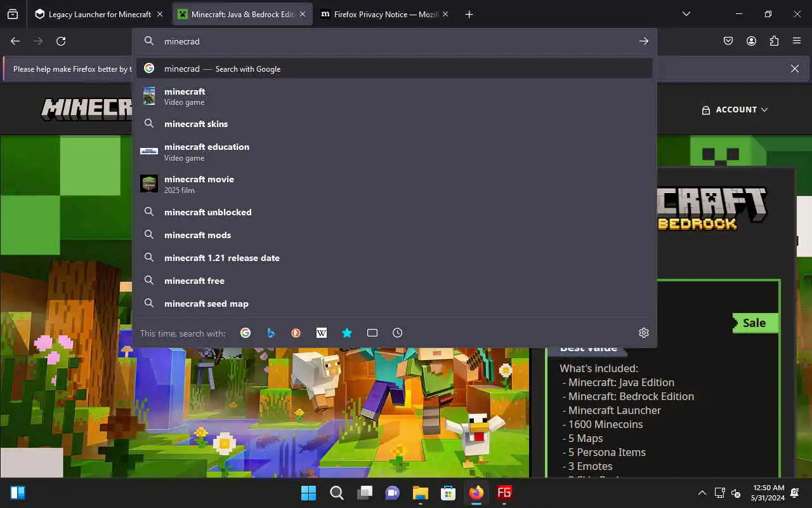Switch to Minecraft Java & Bedrock tab
This screenshot has height=508, width=812.
click(x=242, y=14)
